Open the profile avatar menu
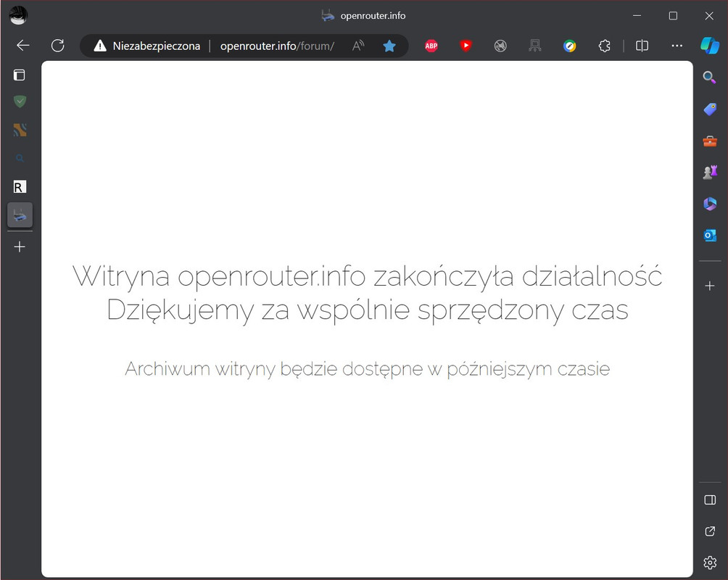The image size is (728, 580). (19, 15)
